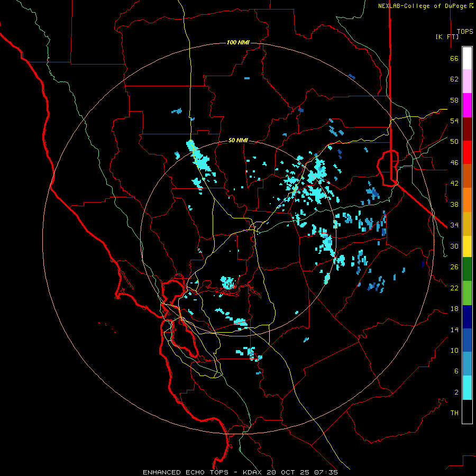Click the legend value '66'

click(454, 59)
